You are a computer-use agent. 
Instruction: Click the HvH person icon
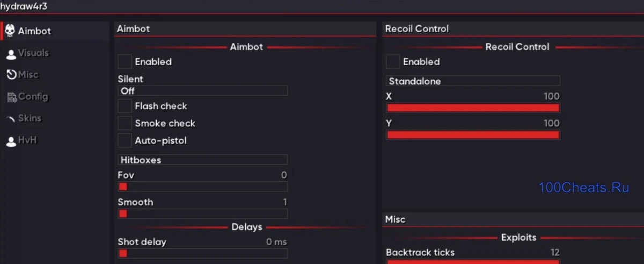coord(11,141)
